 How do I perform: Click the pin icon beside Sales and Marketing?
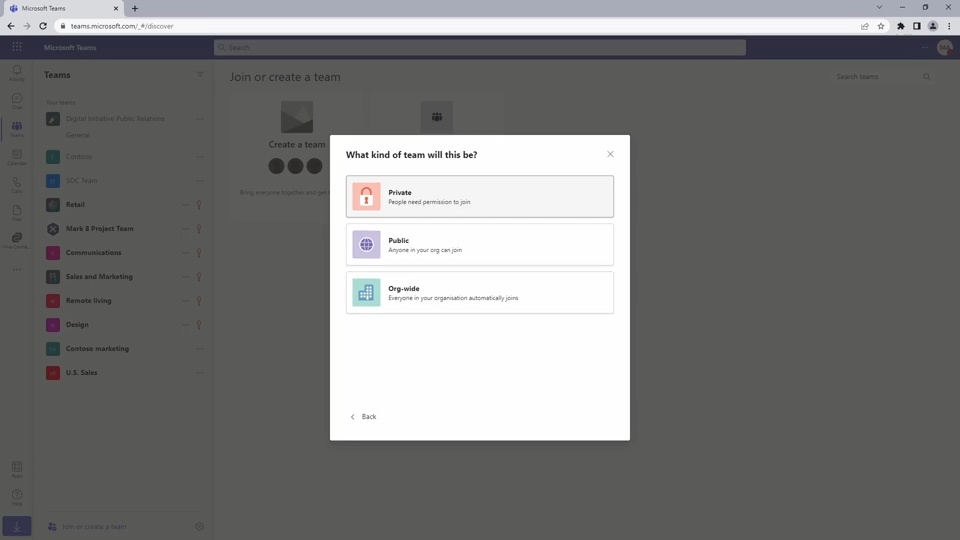point(199,277)
